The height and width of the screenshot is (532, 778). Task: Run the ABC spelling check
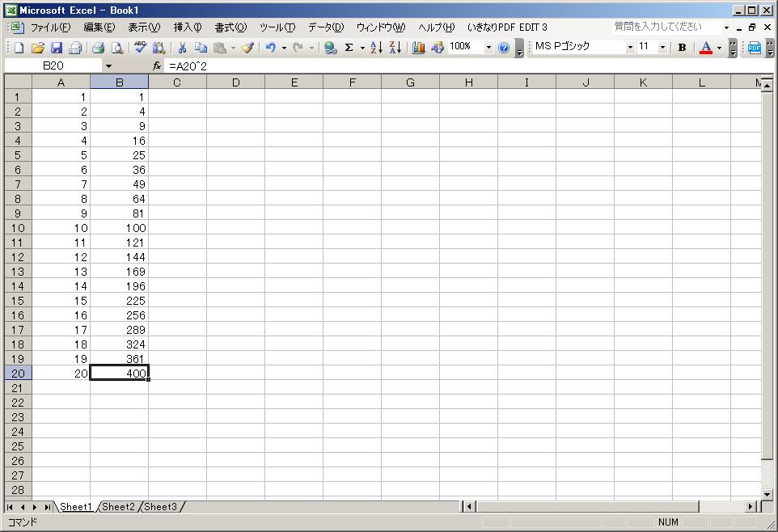click(140, 48)
